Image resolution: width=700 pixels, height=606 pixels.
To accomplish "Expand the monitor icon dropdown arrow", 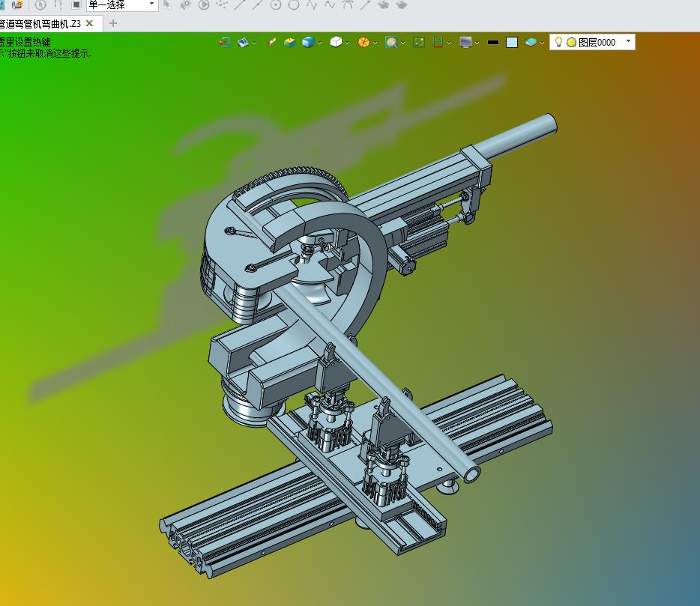I will coord(477,43).
